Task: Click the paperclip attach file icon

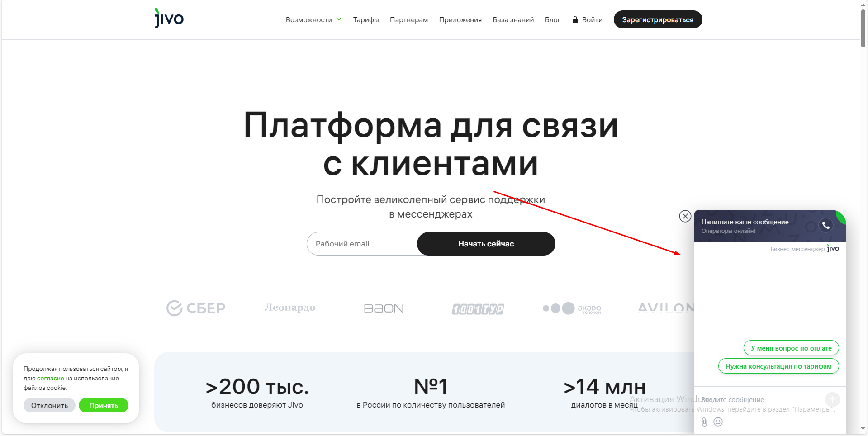Action: click(704, 422)
